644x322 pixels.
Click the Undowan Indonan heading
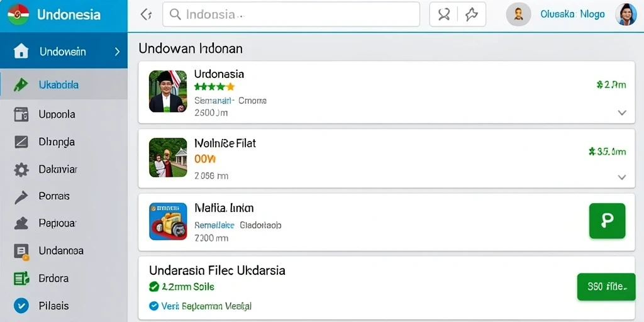191,48
